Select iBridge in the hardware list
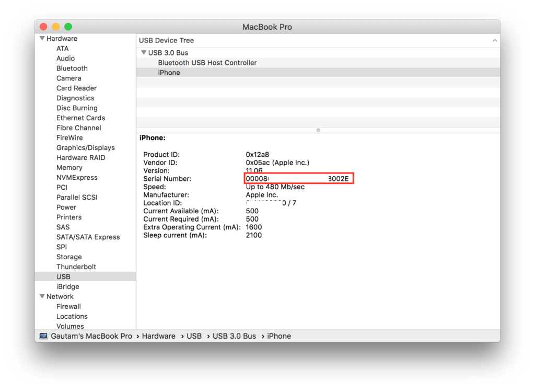This screenshot has width=535, height=392. click(x=68, y=286)
